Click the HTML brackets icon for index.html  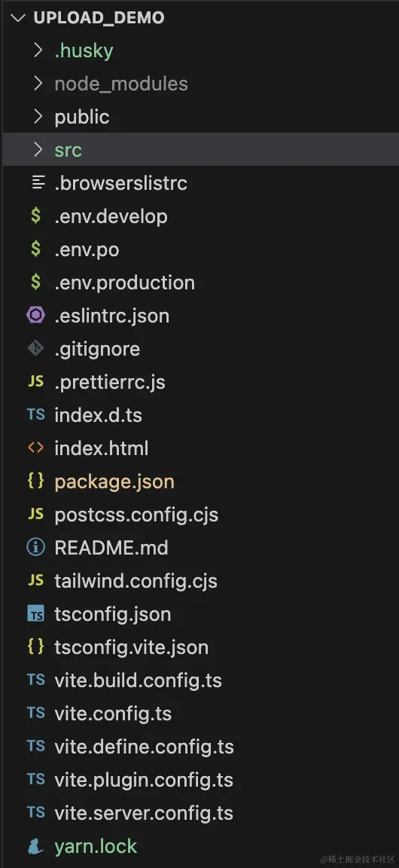tap(35, 448)
